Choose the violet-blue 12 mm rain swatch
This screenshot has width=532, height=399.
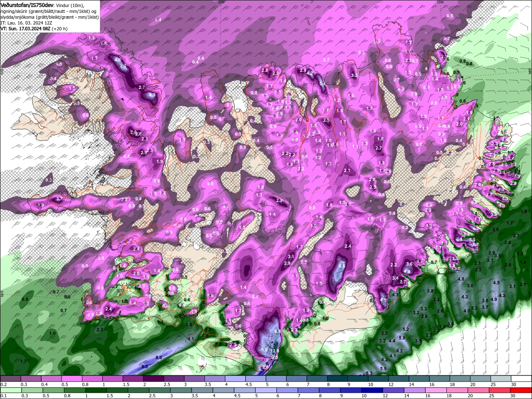(393, 390)
